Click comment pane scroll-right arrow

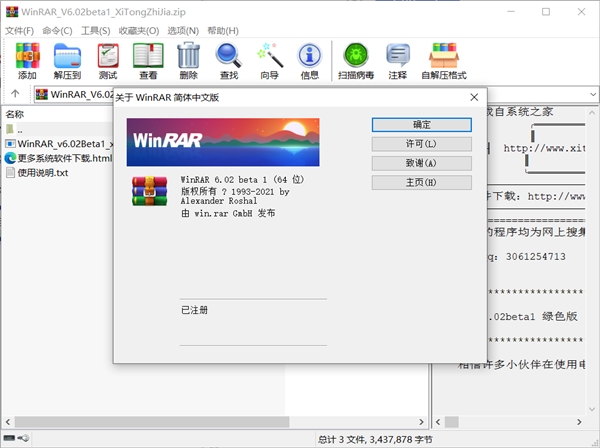tap(579, 422)
